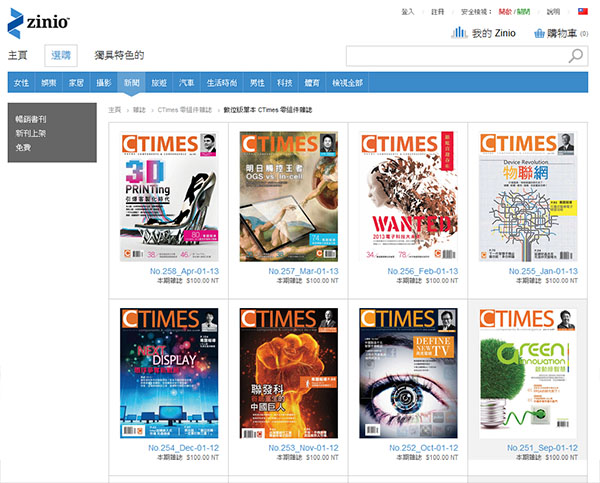The width and height of the screenshot is (600, 483).
Task: Click the Taiwan flag region icon
Action: pos(585,11)
